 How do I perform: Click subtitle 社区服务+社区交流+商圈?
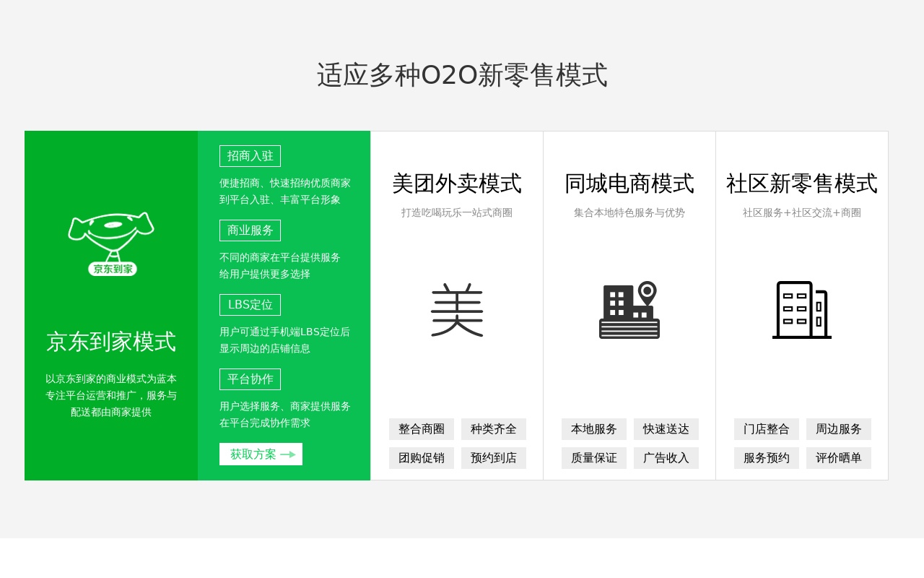[x=802, y=212]
